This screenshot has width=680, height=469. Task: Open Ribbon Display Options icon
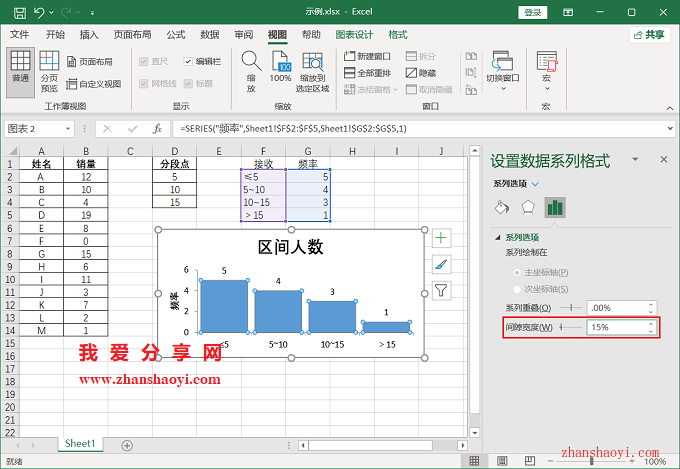(568, 13)
